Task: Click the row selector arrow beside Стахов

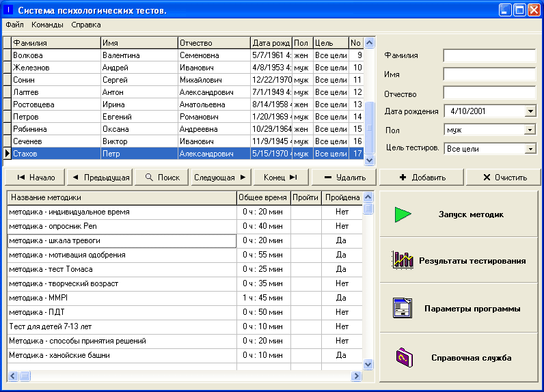Action: pyautogui.click(x=8, y=154)
